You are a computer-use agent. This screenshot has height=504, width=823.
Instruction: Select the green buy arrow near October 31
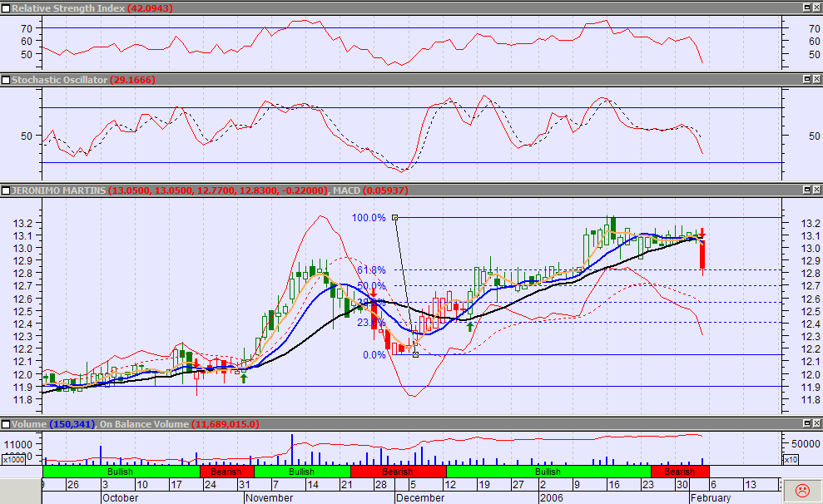244,378
